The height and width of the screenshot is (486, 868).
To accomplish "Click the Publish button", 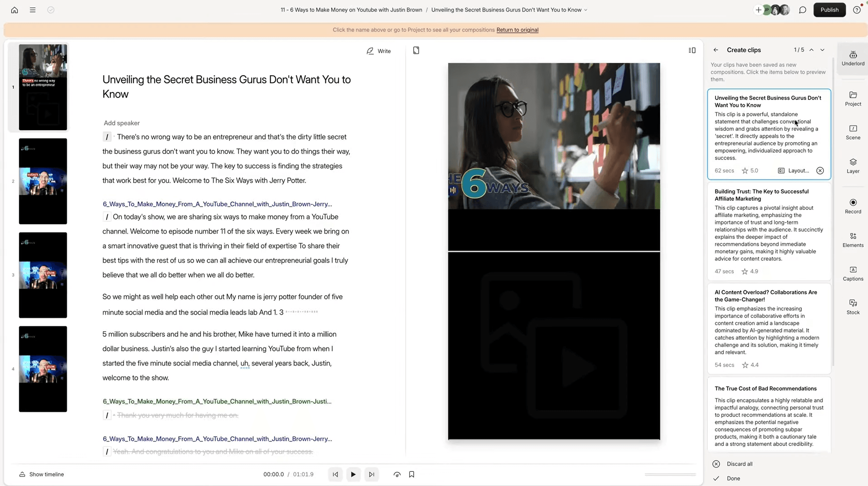I will pos(829,10).
